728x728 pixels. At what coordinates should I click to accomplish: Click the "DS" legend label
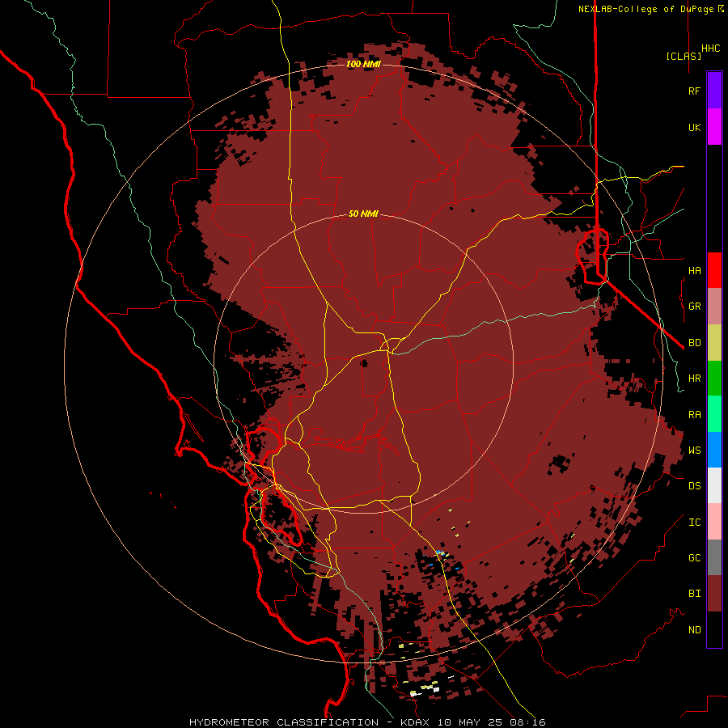(694, 485)
